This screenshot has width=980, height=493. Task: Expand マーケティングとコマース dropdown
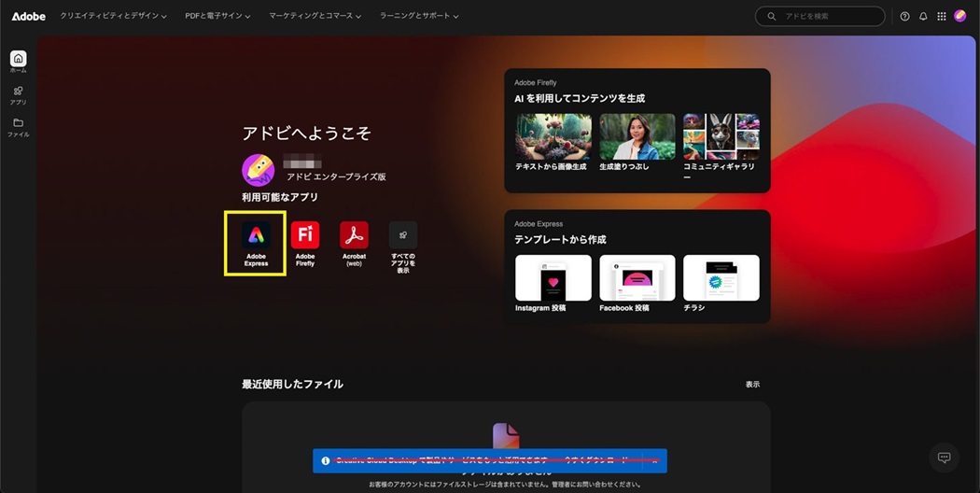click(x=315, y=16)
